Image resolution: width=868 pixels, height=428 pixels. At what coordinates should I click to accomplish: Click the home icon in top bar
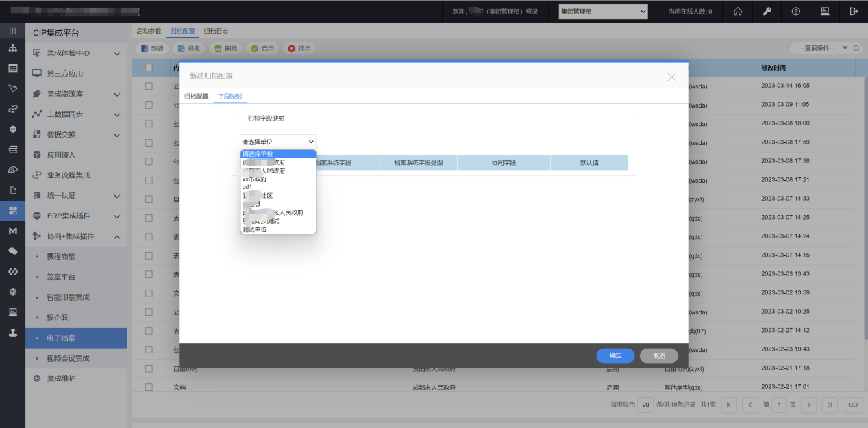tap(738, 11)
